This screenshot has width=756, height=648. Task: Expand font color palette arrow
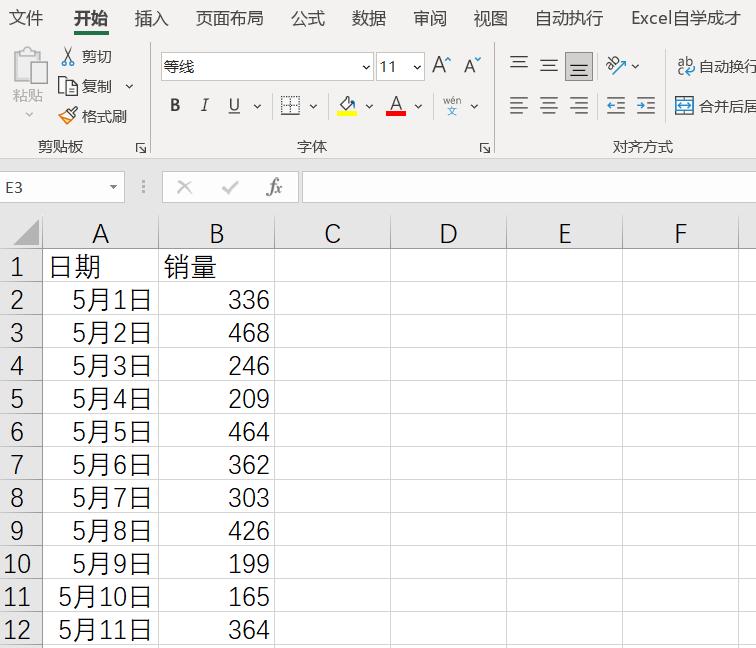418,106
